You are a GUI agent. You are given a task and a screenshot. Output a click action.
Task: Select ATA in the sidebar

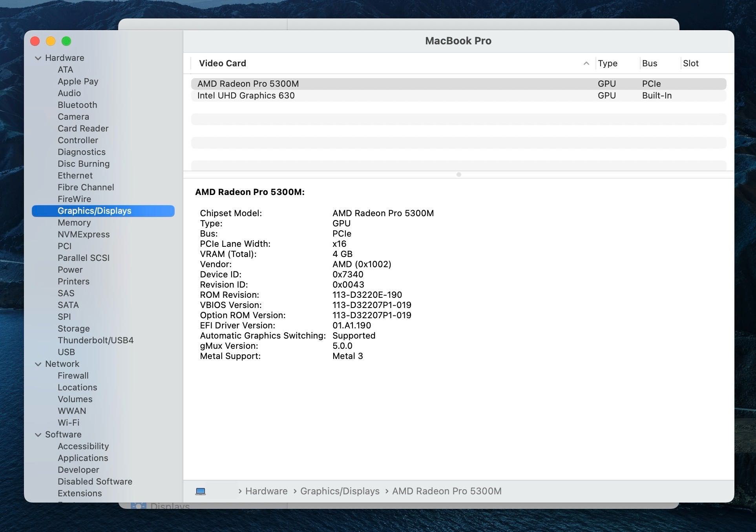[65, 69]
